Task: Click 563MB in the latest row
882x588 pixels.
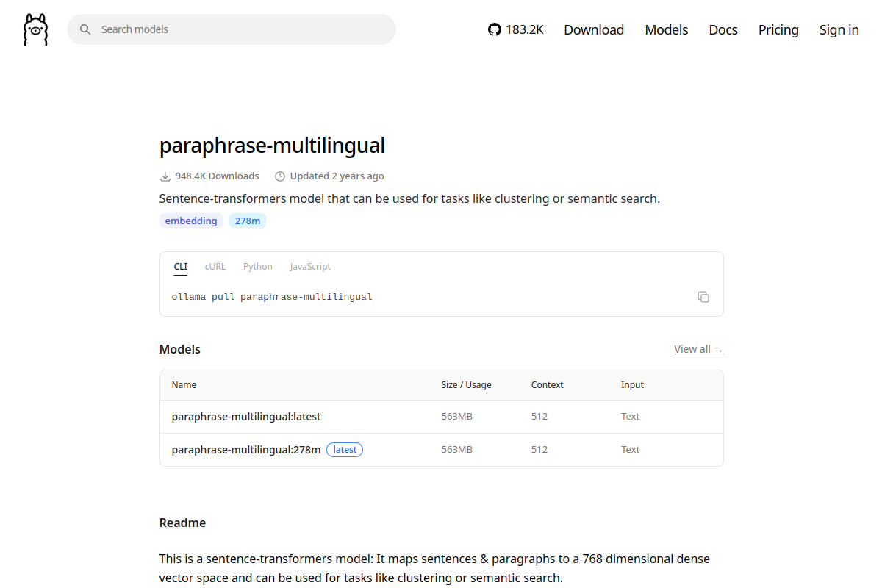Action: [x=456, y=417]
